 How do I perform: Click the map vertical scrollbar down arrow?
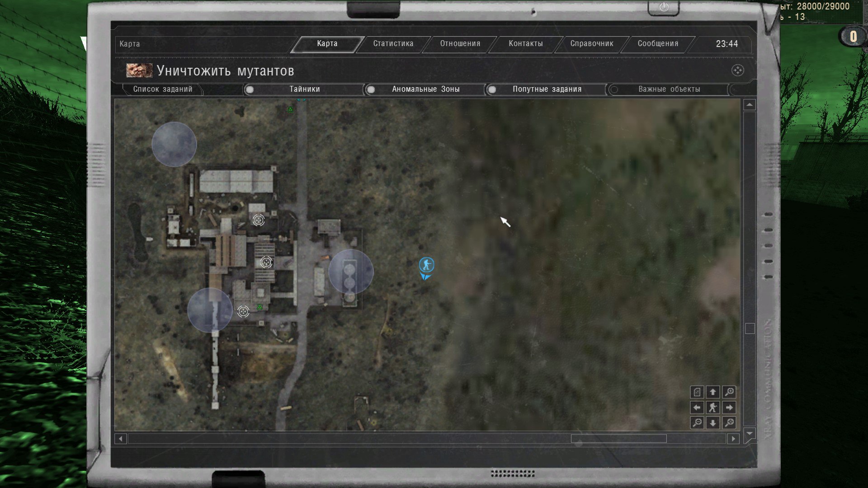click(x=750, y=433)
